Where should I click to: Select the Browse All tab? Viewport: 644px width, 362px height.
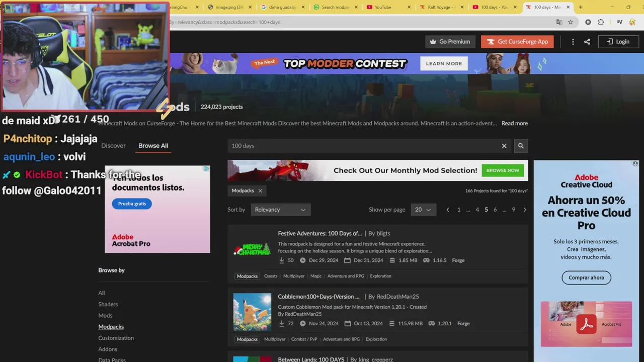pyautogui.click(x=153, y=146)
